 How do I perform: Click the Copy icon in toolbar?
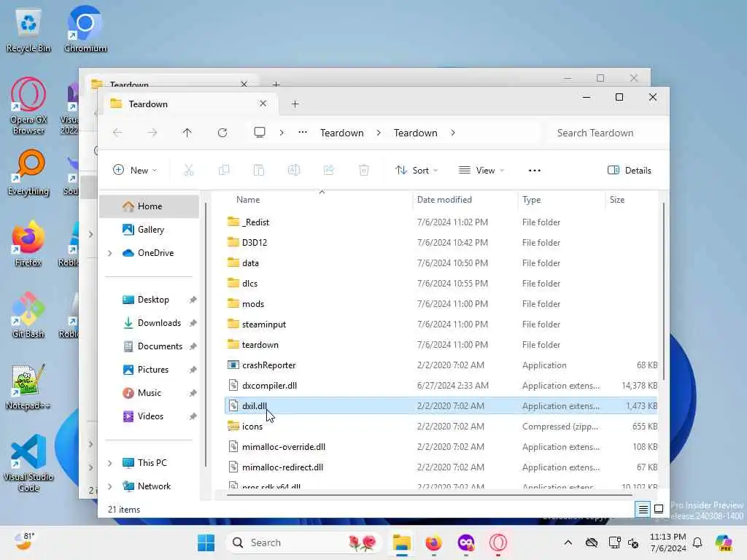click(x=224, y=170)
